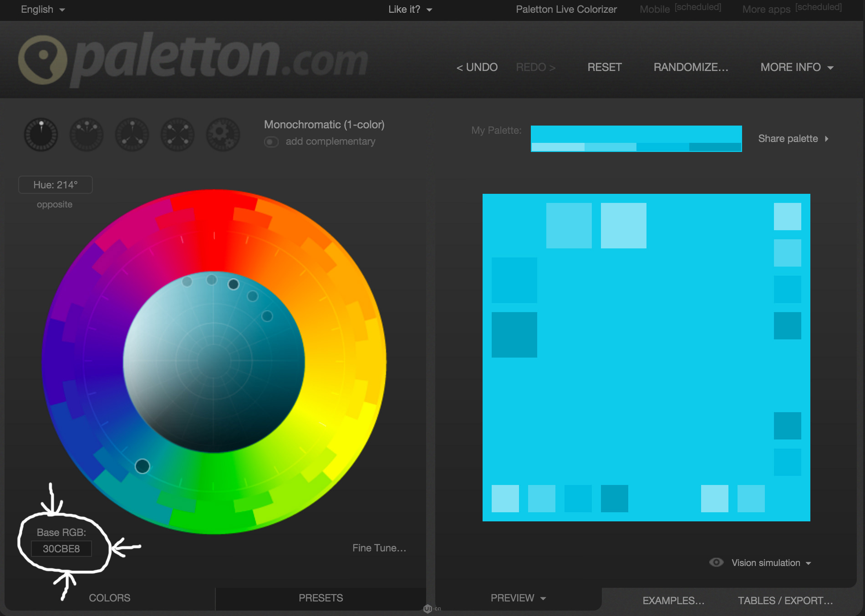Select the triad color scheme icon
The image size is (865, 616).
pyautogui.click(x=132, y=135)
